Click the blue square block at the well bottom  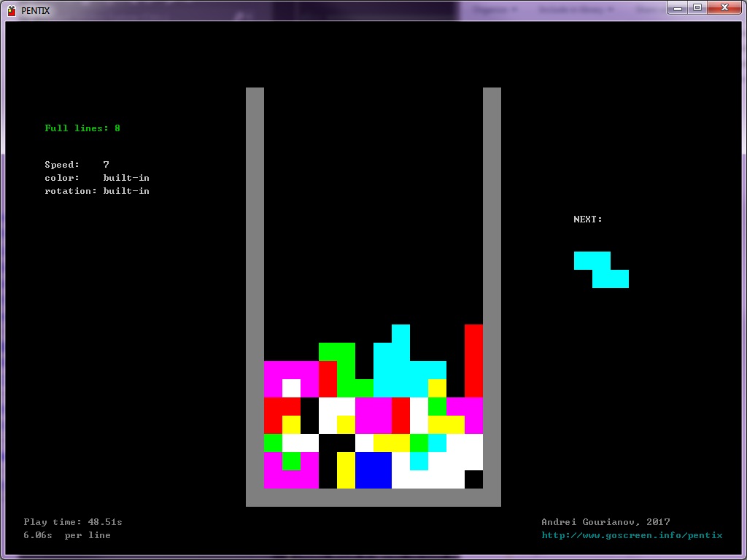coord(373,470)
